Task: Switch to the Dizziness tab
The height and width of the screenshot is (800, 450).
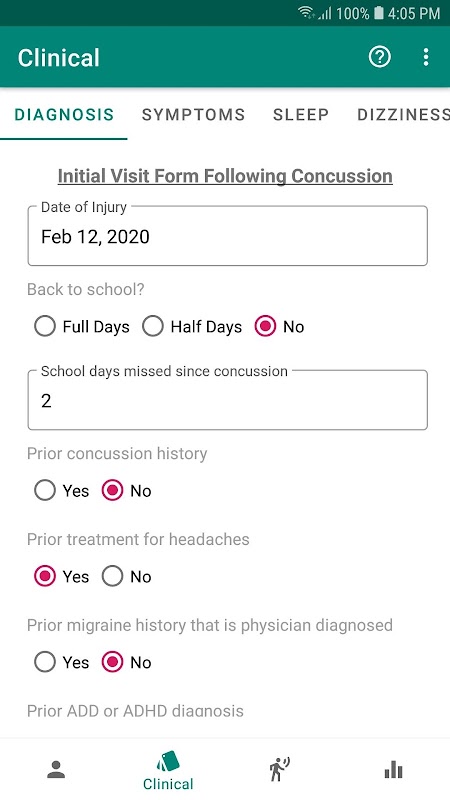Action: [x=403, y=114]
